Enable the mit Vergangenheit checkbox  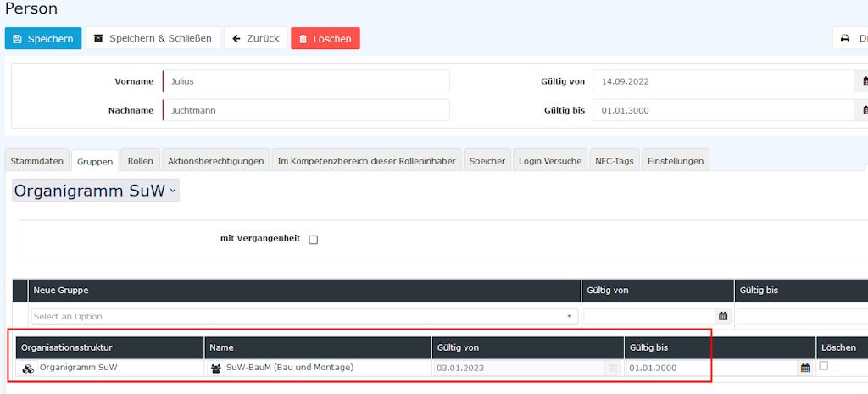coord(314,240)
